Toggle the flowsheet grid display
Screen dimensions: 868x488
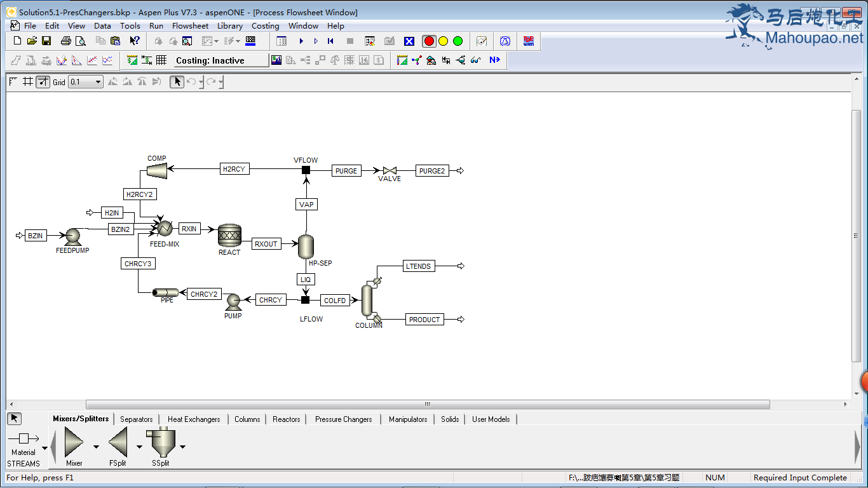(28, 81)
